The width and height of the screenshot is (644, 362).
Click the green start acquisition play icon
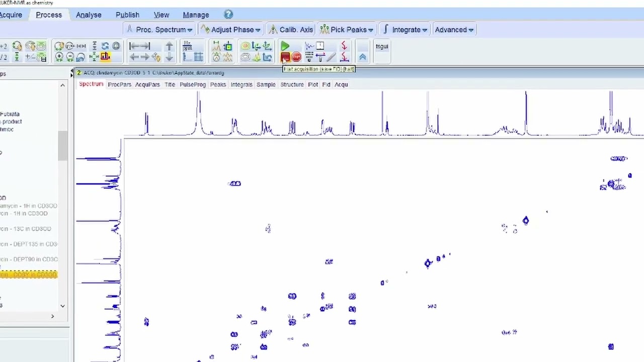click(285, 46)
